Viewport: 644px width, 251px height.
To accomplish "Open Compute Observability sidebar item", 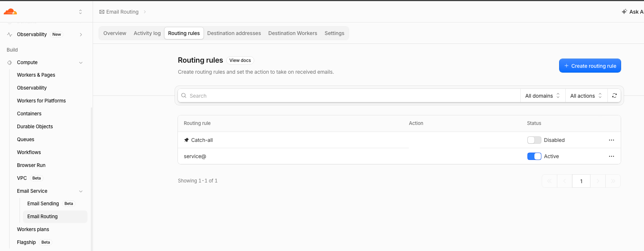I will click(32, 88).
